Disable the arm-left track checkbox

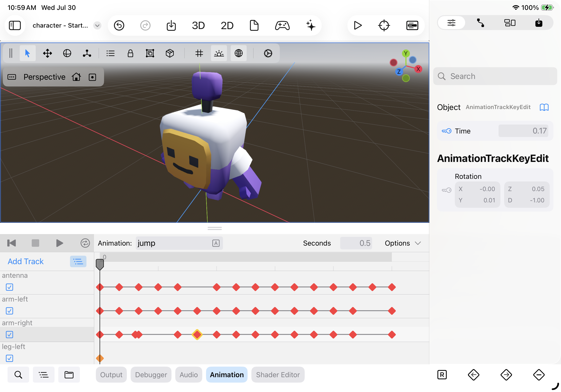coord(10,311)
